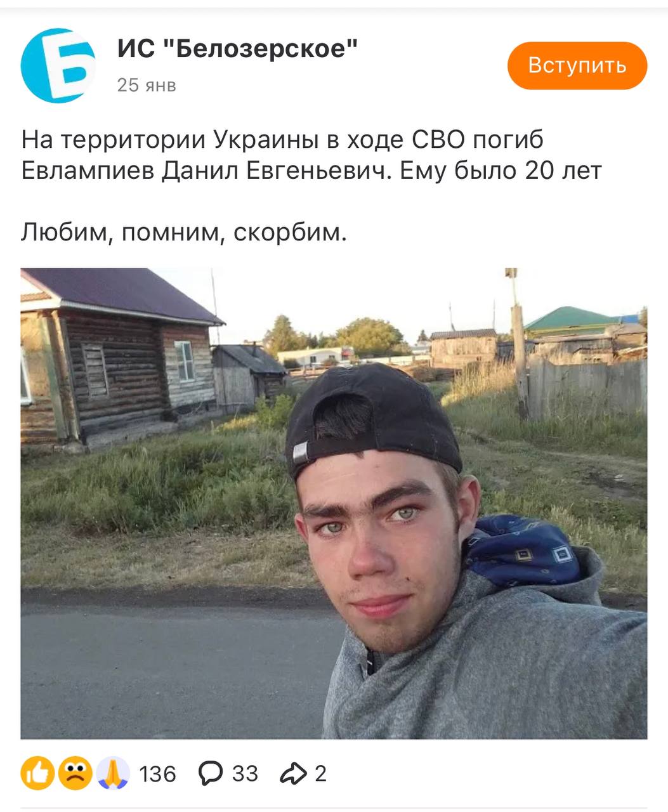
Task: Open the 33 comments count
Action: pyautogui.click(x=245, y=774)
